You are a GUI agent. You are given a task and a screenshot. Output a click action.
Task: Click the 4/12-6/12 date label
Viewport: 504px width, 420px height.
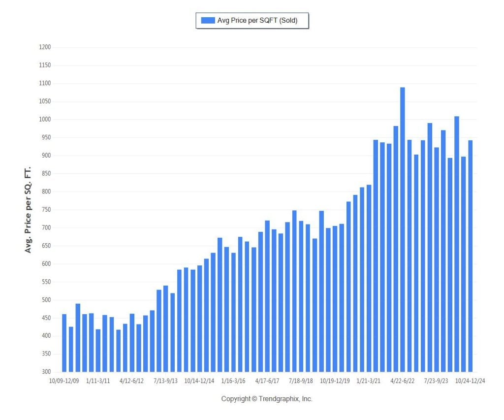pyautogui.click(x=131, y=381)
